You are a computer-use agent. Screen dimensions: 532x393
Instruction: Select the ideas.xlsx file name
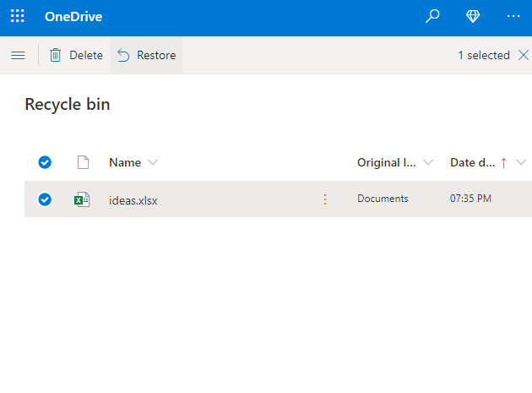133,200
